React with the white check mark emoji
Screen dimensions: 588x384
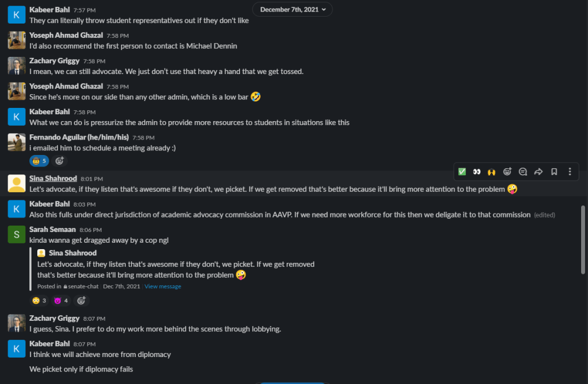click(x=462, y=172)
